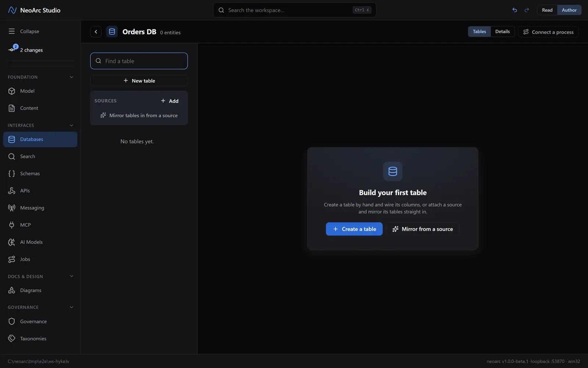Click the back chevron button beside Orders DB
The width and height of the screenshot is (588, 368).
(96, 32)
